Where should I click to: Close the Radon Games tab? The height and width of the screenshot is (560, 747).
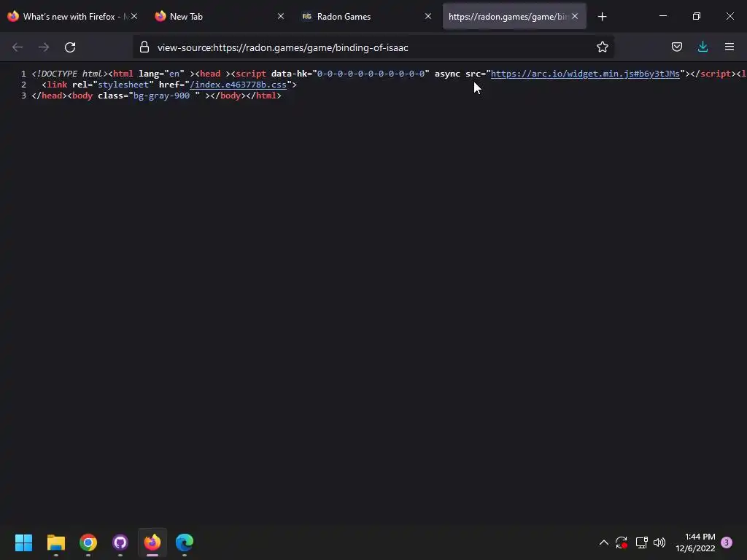tap(427, 16)
